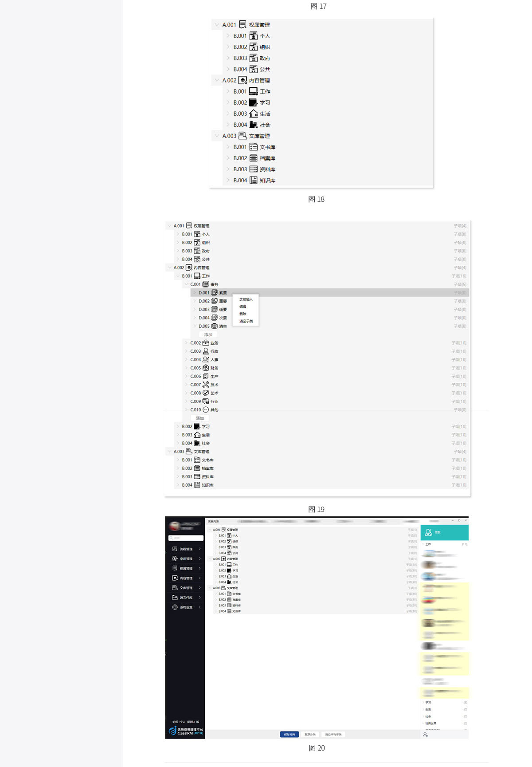
Task: Click the 保存分类 button
Action: [x=289, y=734]
